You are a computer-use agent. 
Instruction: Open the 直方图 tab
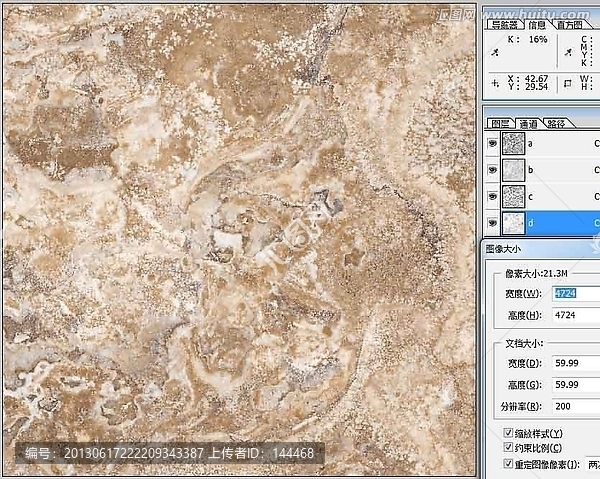coord(569,25)
